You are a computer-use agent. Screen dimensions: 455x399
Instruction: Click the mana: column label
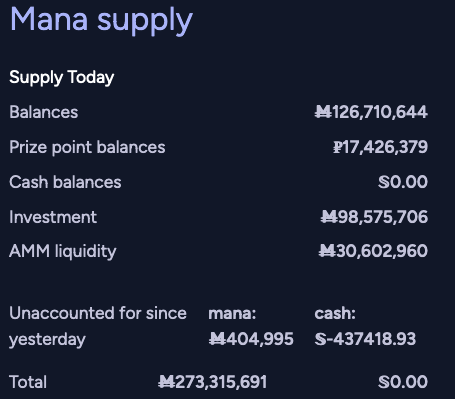click(232, 313)
